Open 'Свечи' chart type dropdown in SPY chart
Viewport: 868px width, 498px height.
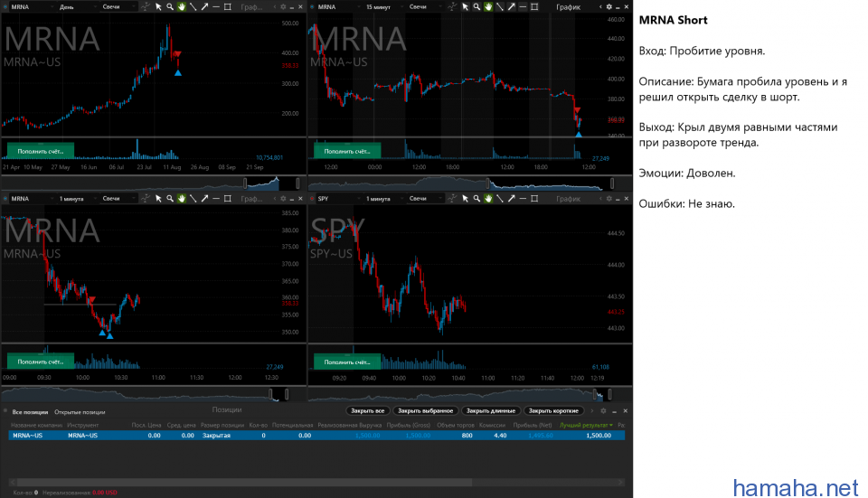425,198
